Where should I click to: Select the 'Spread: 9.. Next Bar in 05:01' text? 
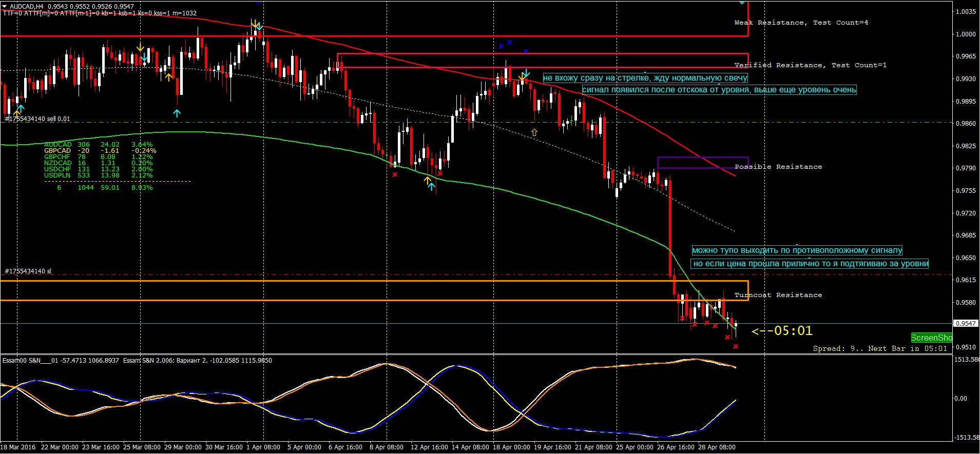(x=880, y=348)
